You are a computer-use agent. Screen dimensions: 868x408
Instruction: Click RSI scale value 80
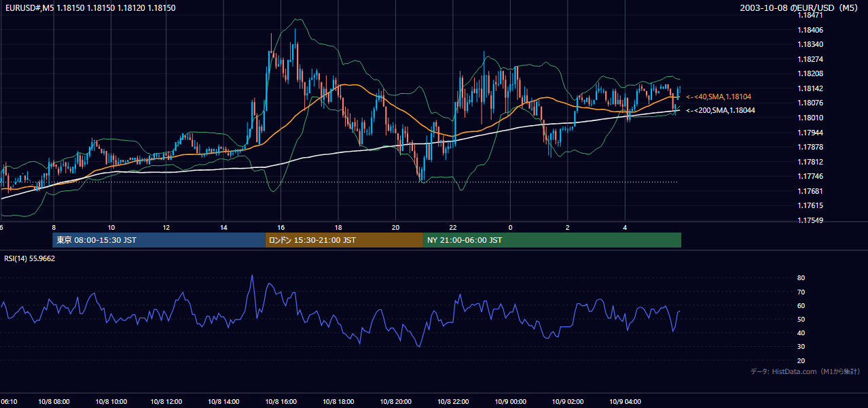801,278
